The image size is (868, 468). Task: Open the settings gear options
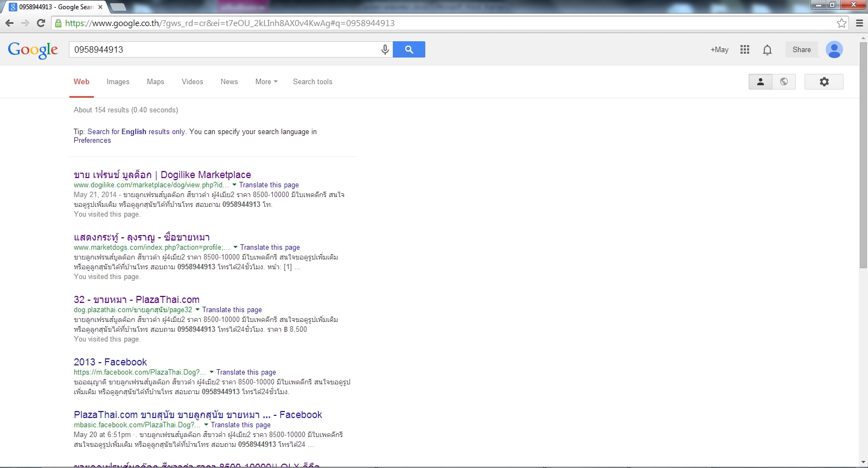[824, 81]
